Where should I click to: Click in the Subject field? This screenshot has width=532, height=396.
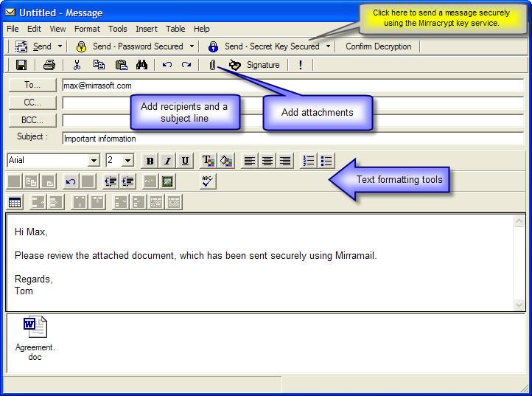click(x=293, y=139)
